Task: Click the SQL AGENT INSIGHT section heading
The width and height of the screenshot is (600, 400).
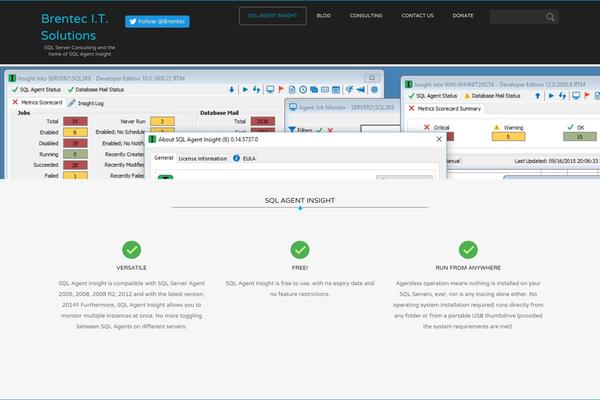Action: pyautogui.click(x=300, y=200)
